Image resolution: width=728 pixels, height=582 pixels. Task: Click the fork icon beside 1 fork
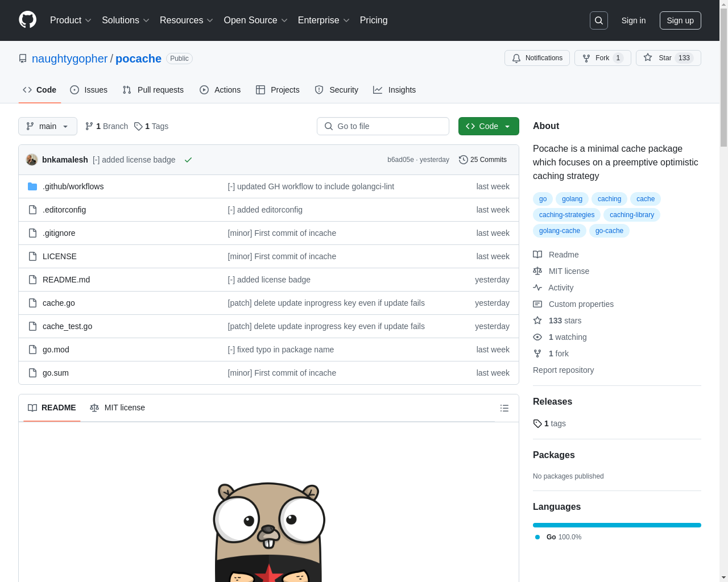tap(537, 354)
